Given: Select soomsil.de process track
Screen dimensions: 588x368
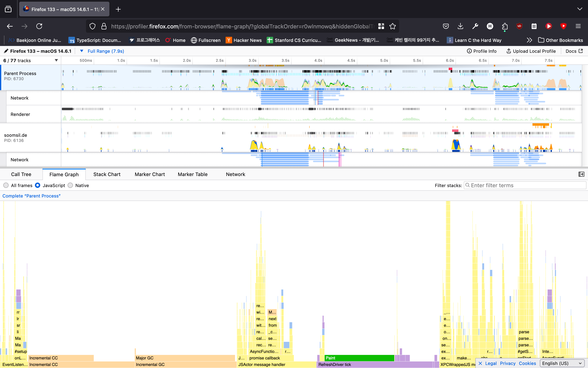Looking at the screenshot, I should [x=31, y=138].
